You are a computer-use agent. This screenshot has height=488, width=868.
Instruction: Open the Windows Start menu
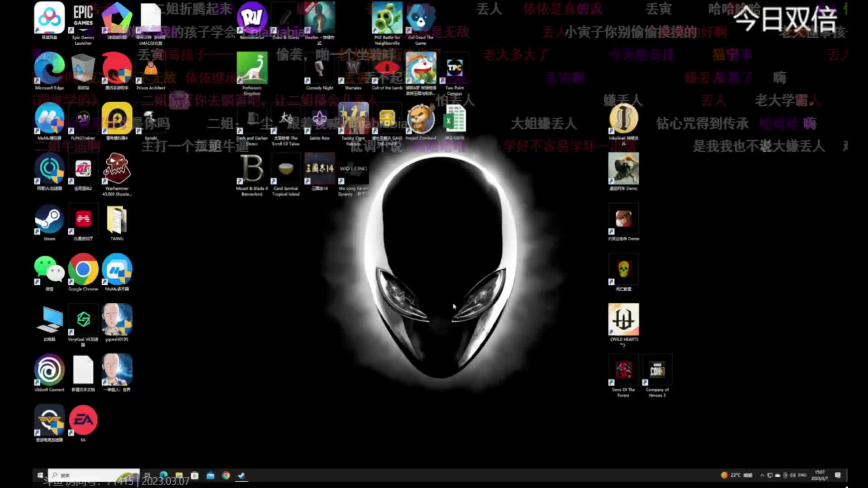tap(40, 475)
